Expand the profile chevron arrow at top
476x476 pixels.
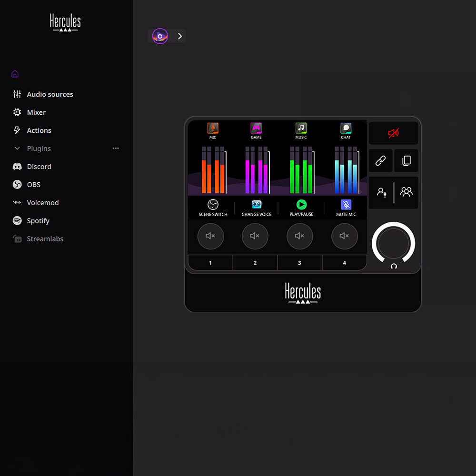[180, 36]
